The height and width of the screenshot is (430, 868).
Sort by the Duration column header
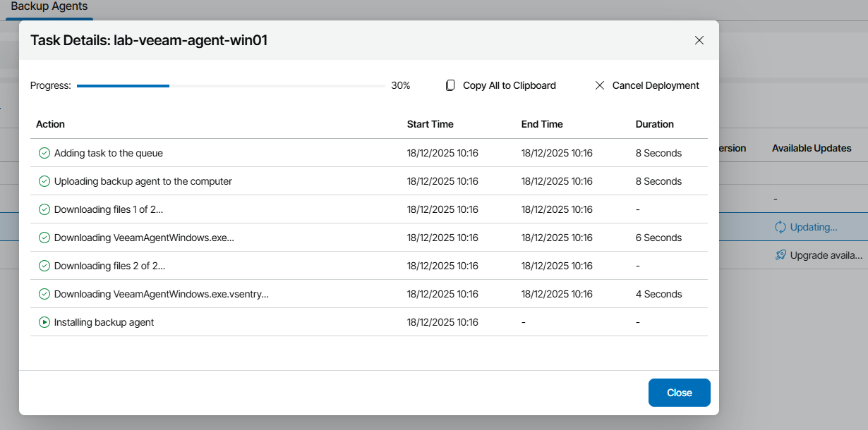pyautogui.click(x=654, y=124)
